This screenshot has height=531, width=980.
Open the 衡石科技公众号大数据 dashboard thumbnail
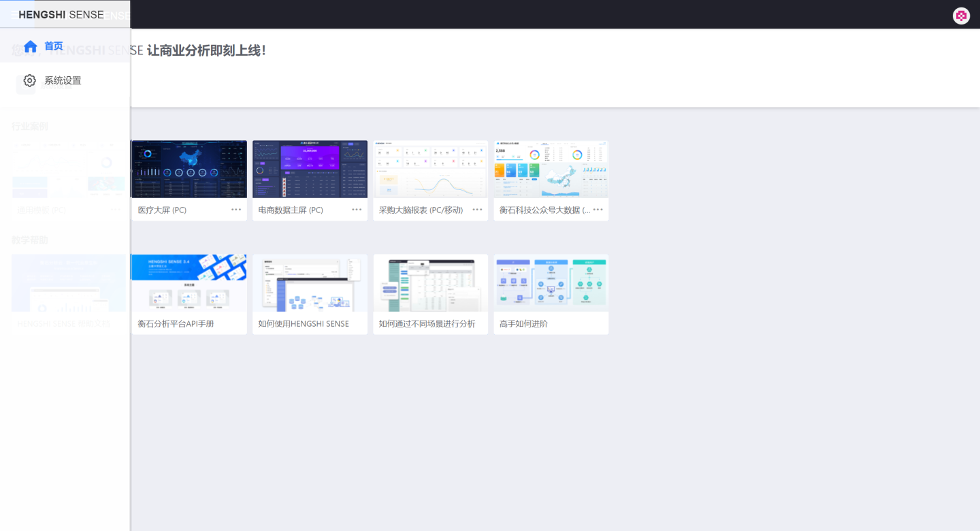click(x=551, y=170)
